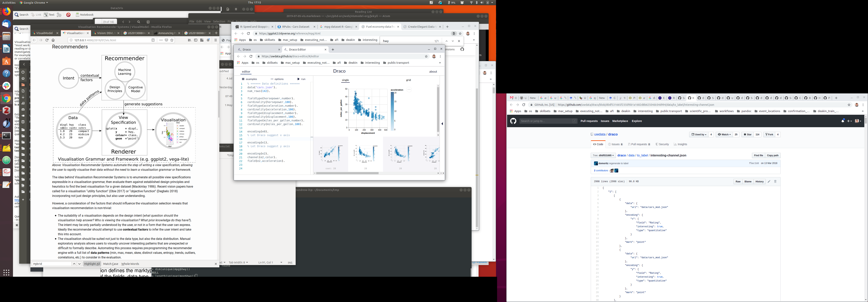868x302 pixels.
Task: Click the horizontal scrollbar under chart thumbnails
Action: pos(347,173)
